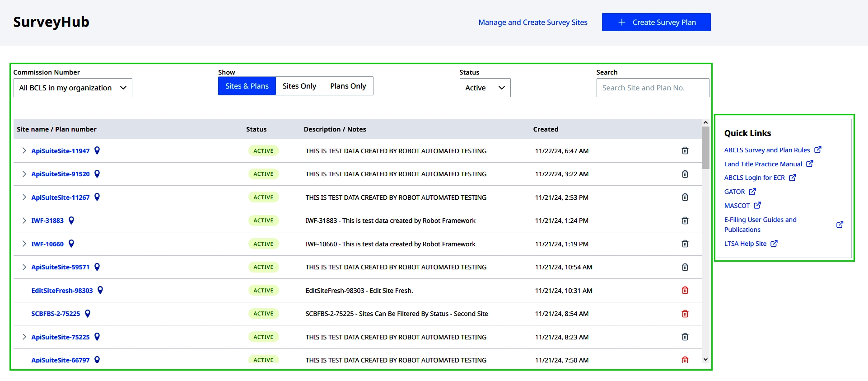Viewport: 868px width, 381px height.
Task: Expand the IWF-31883 row
Action: 24,221
